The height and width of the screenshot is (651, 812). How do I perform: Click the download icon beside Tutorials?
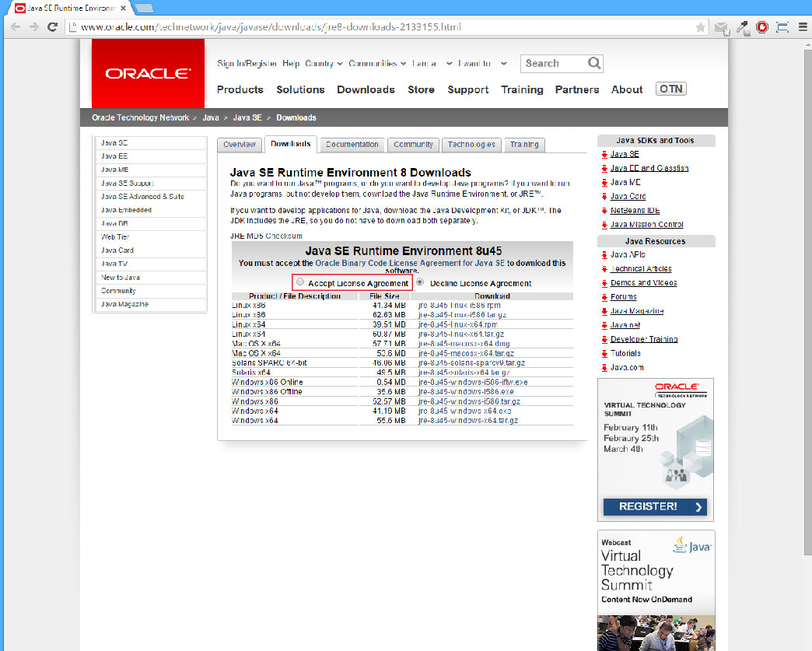pyautogui.click(x=604, y=354)
